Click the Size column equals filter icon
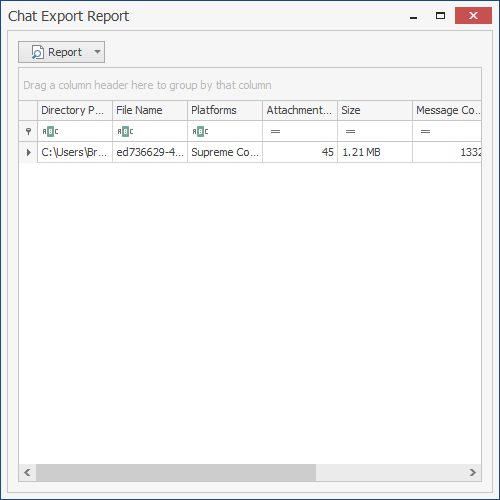Viewport: 500px width, 500px height. click(350, 132)
